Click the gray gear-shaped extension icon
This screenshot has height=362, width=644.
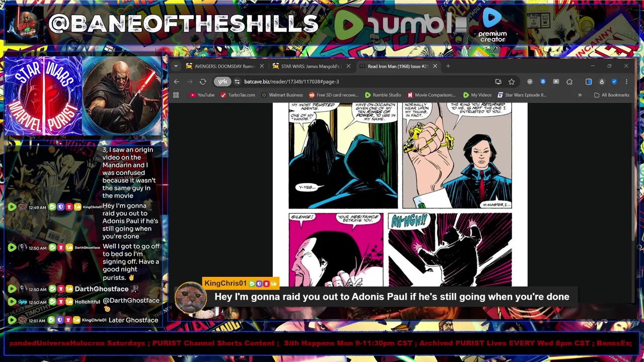(530, 81)
